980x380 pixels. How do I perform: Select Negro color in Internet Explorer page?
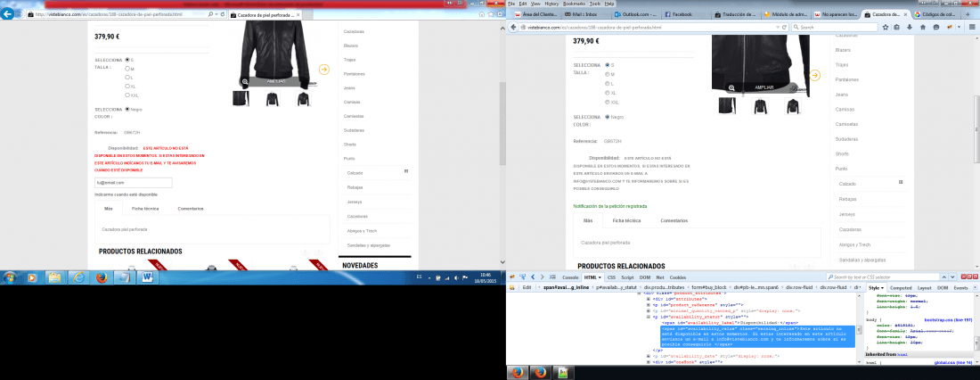click(127, 109)
